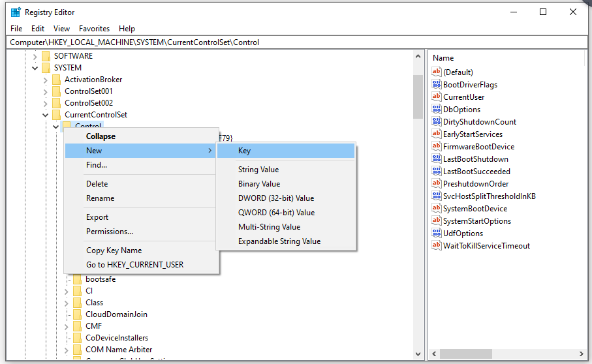The width and height of the screenshot is (592, 364).
Task: Click the PreshutdownOrder value icon
Action: [437, 184]
